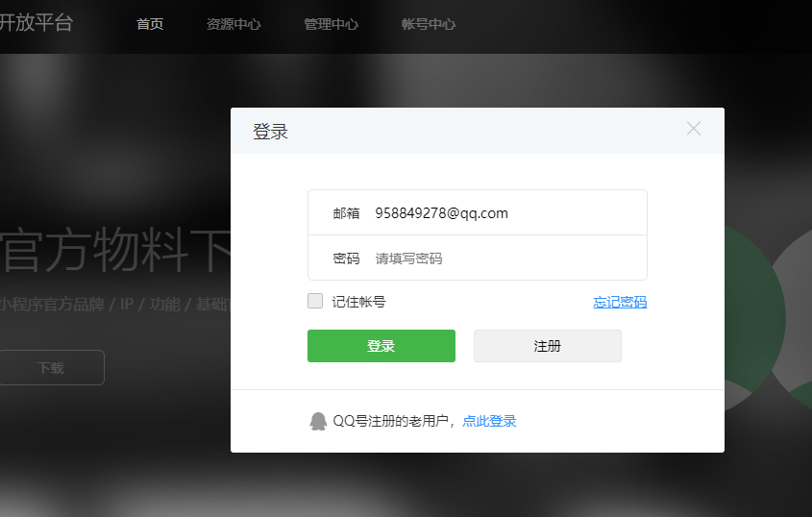Submit with the green 登录 button
The height and width of the screenshot is (517, 812).
[381, 346]
